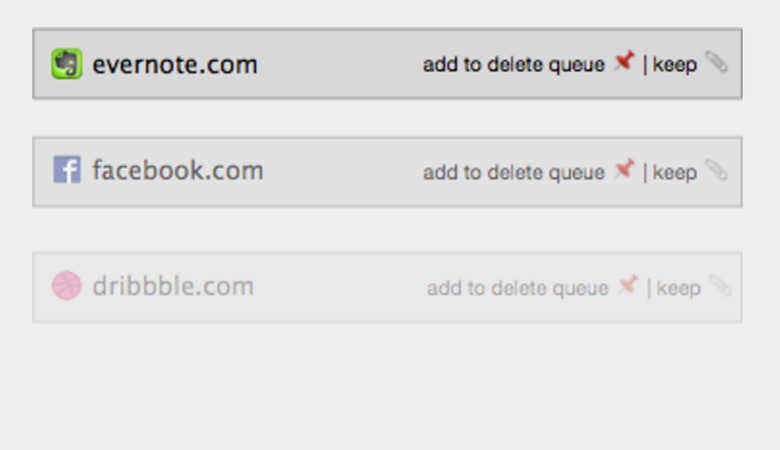Click faded pushpin in dribbble.com row

point(628,285)
